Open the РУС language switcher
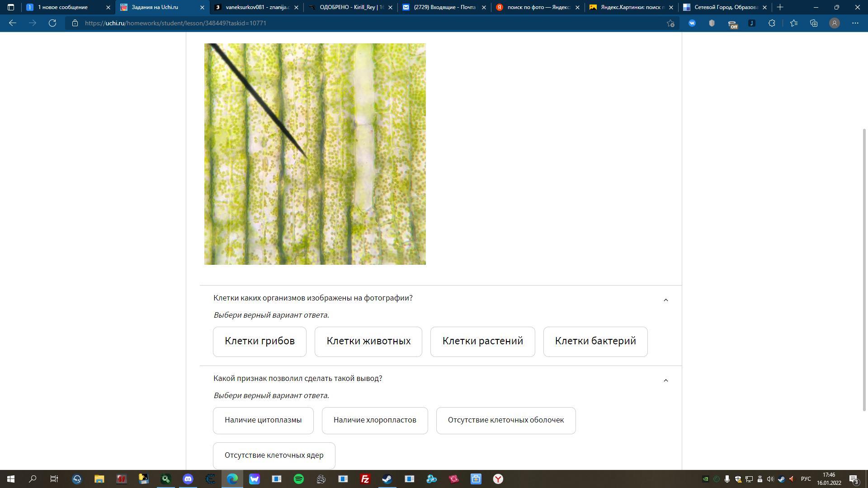 [x=806, y=479]
